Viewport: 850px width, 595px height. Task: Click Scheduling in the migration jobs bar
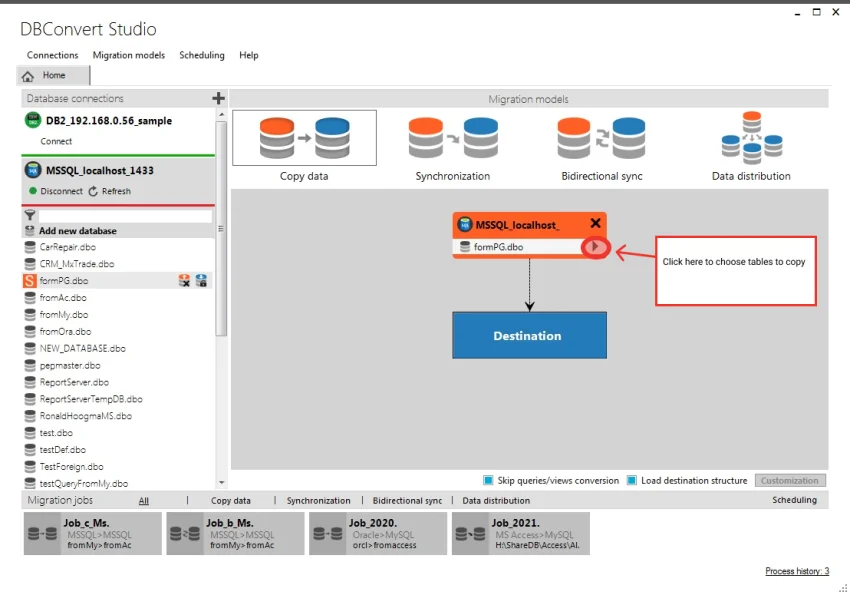(x=794, y=500)
